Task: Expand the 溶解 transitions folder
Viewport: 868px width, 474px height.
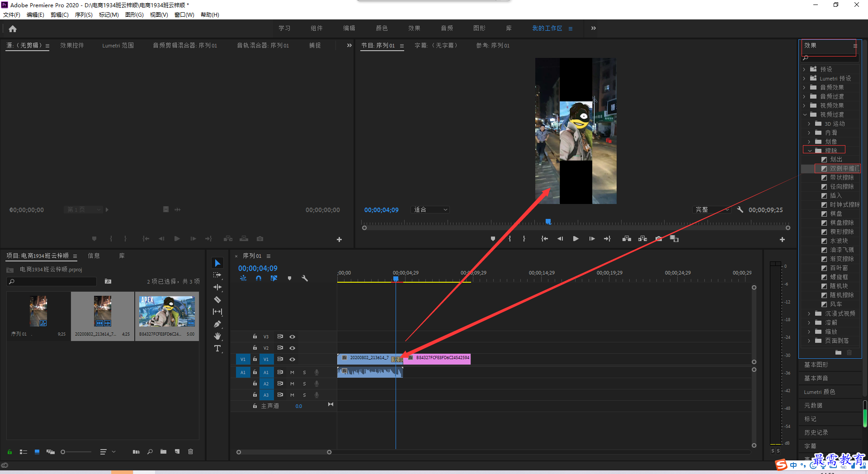Action: click(809, 322)
